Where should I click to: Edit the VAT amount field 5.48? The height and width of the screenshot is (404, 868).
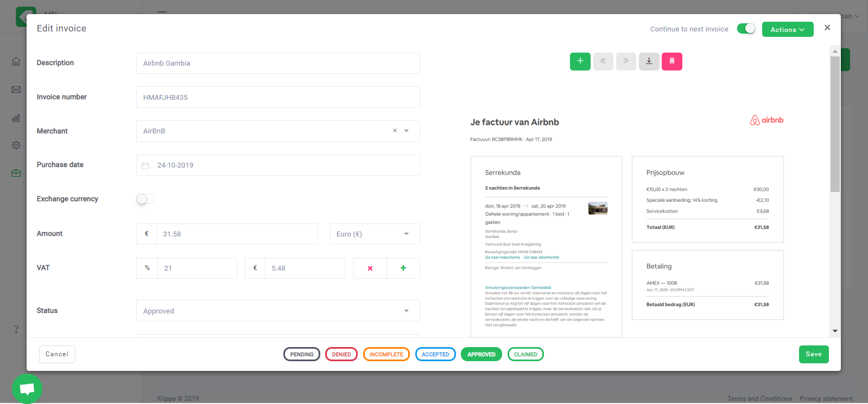[305, 268]
